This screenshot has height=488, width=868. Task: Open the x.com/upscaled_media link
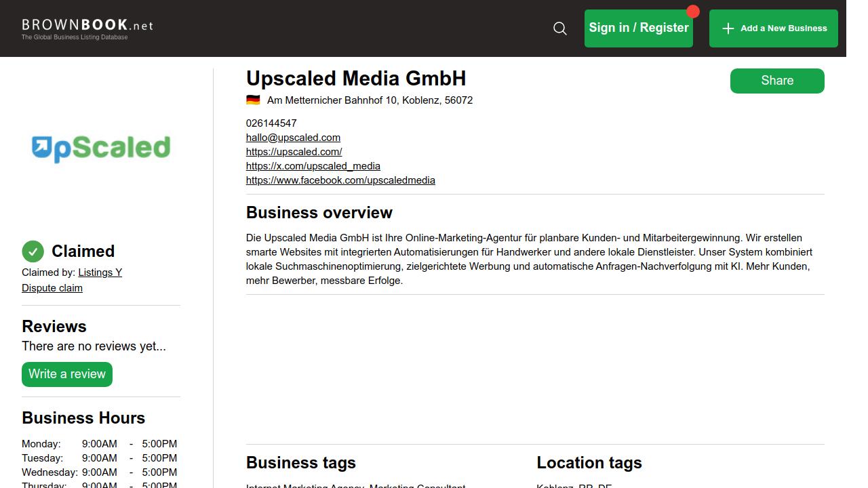point(313,166)
